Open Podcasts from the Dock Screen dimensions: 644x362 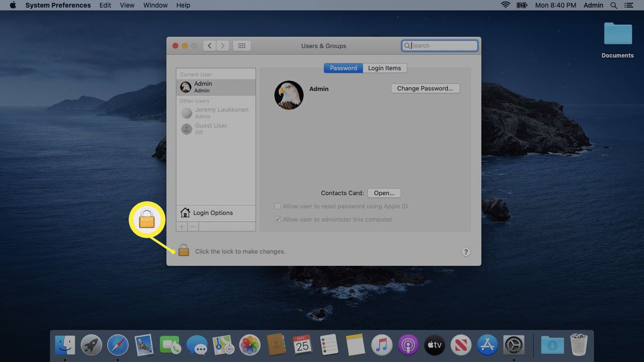pyautogui.click(x=408, y=346)
